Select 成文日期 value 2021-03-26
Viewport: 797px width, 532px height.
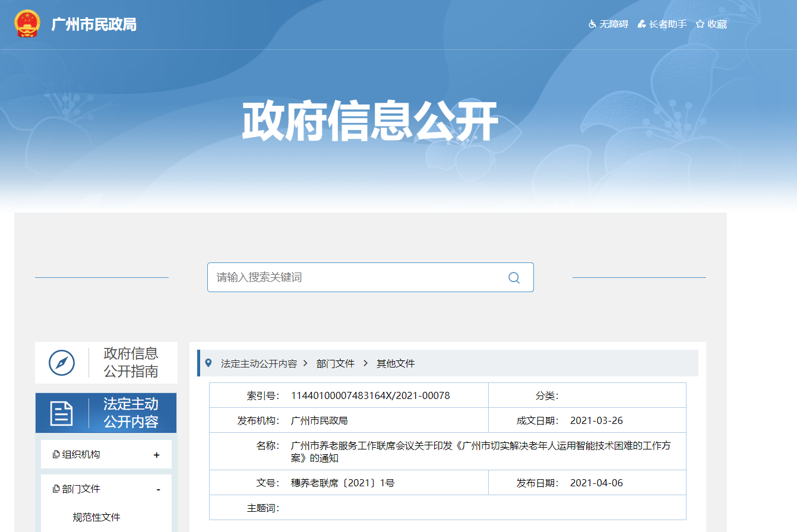point(596,421)
